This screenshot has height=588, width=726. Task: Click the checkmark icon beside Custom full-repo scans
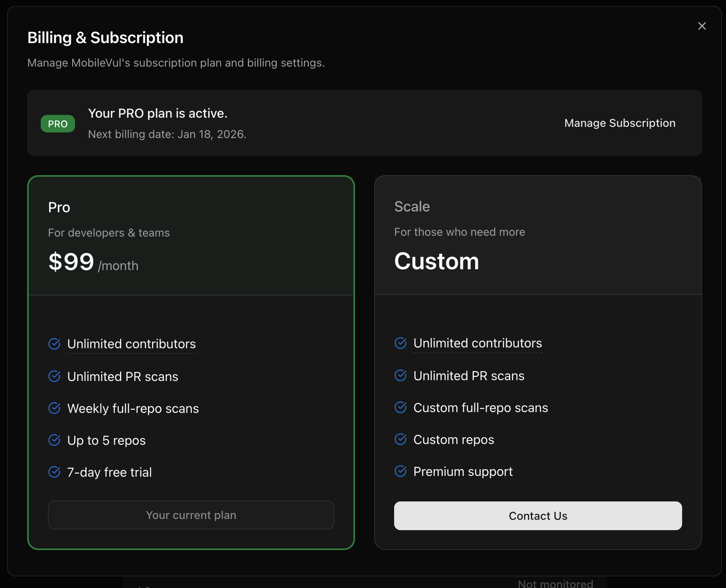tap(400, 407)
